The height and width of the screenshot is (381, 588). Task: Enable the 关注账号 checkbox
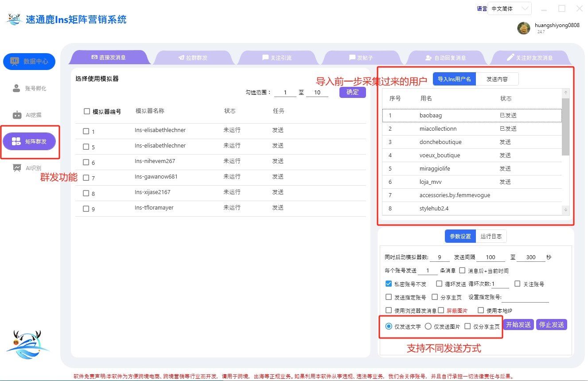tap(518, 284)
